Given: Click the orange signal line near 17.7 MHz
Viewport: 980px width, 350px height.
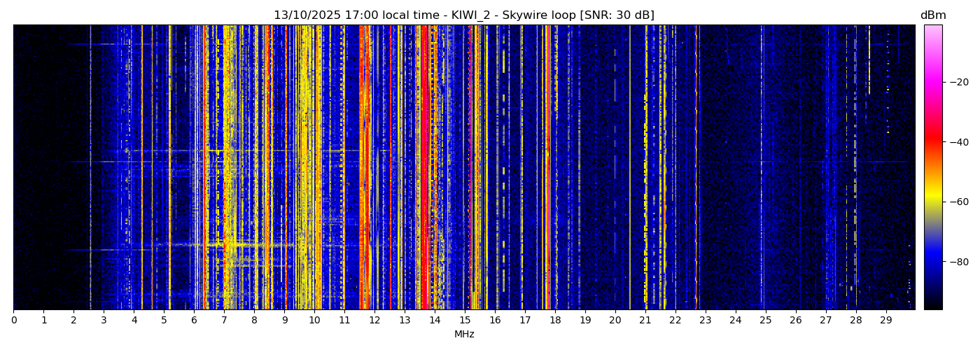Looking at the screenshot, I should [546, 168].
